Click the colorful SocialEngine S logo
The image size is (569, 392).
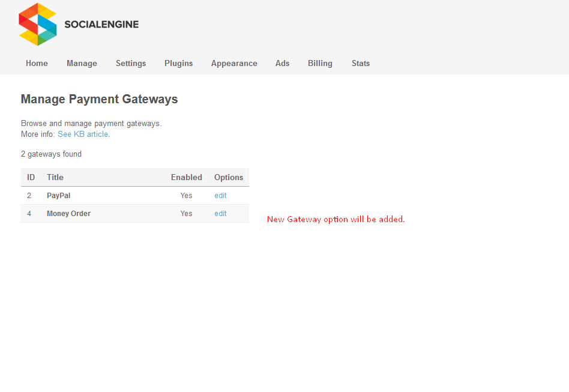pyautogui.click(x=37, y=24)
